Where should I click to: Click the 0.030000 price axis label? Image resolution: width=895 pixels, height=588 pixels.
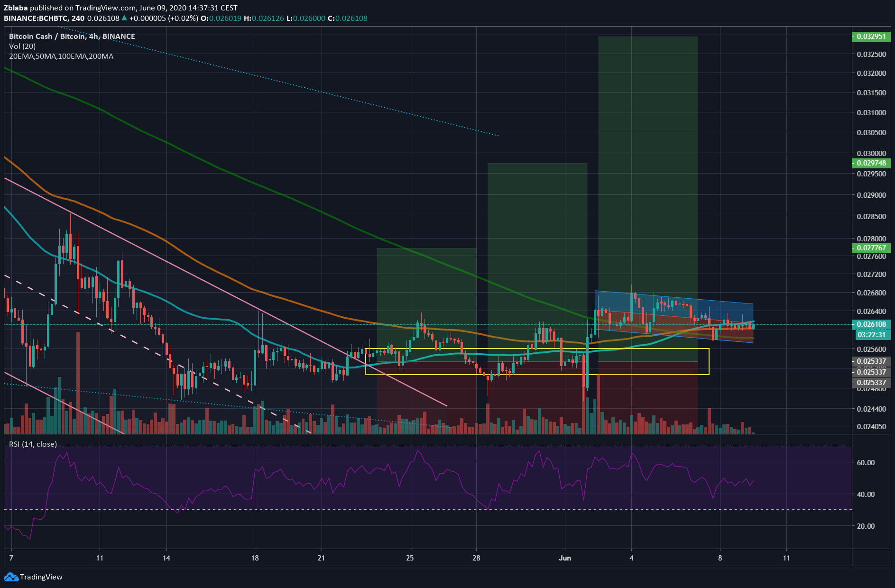click(x=872, y=153)
